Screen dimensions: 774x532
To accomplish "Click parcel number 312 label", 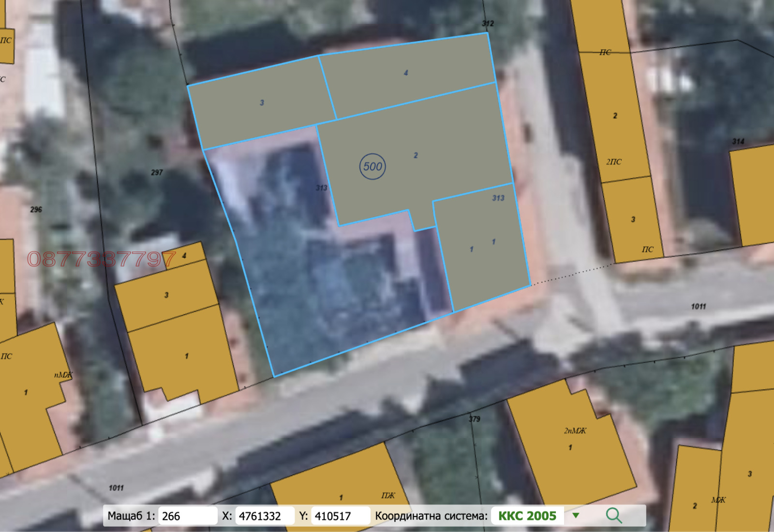I will 488,23.
